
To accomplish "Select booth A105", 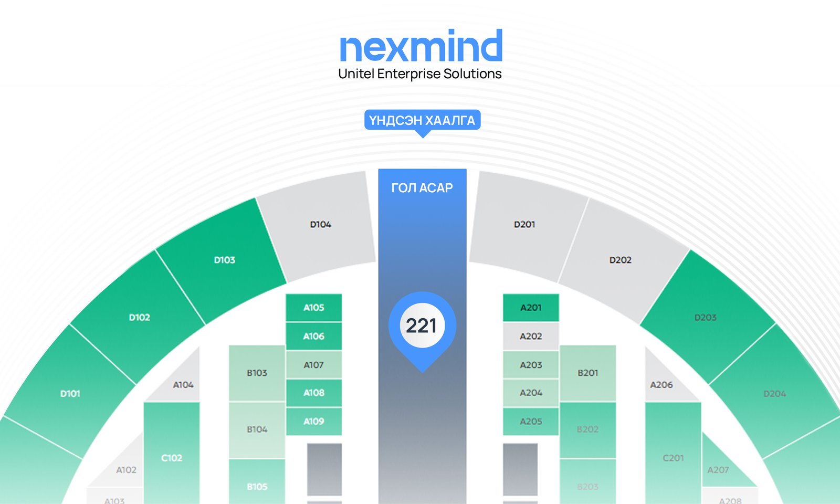I will tap(314, 308).
